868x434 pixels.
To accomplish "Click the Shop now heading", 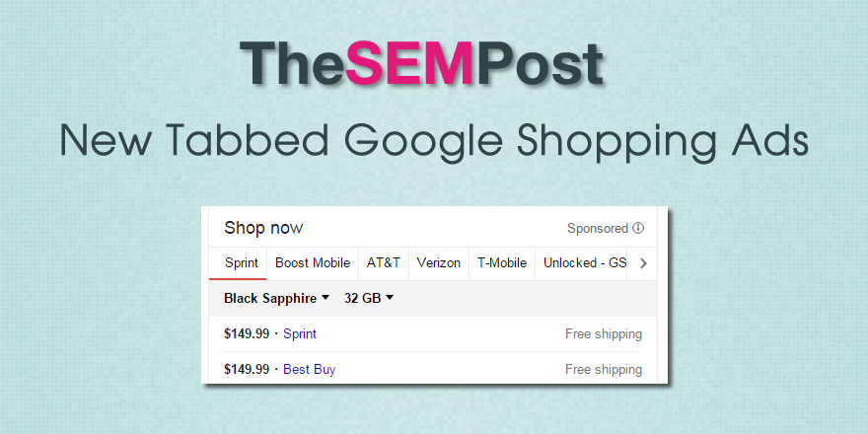I will (x=263, y=228).
